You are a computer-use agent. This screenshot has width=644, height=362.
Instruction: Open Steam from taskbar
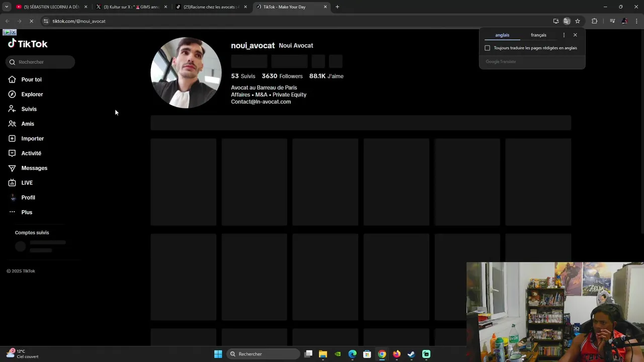click(411, 354)
